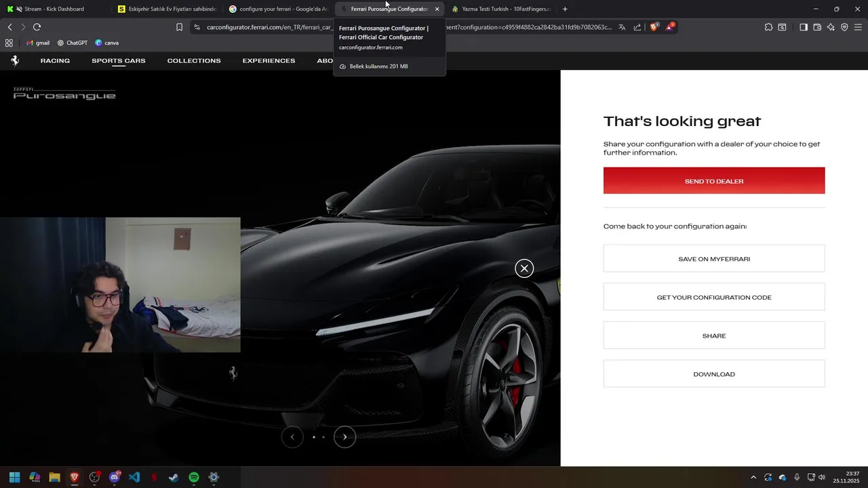Click the translate page icon
This screenshot has width=868, height=488.
(622, 27)
